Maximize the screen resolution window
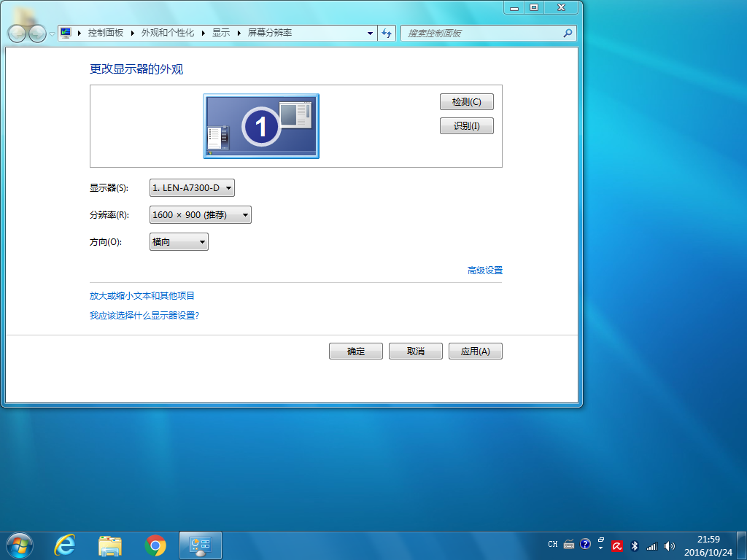 (534, 7)
